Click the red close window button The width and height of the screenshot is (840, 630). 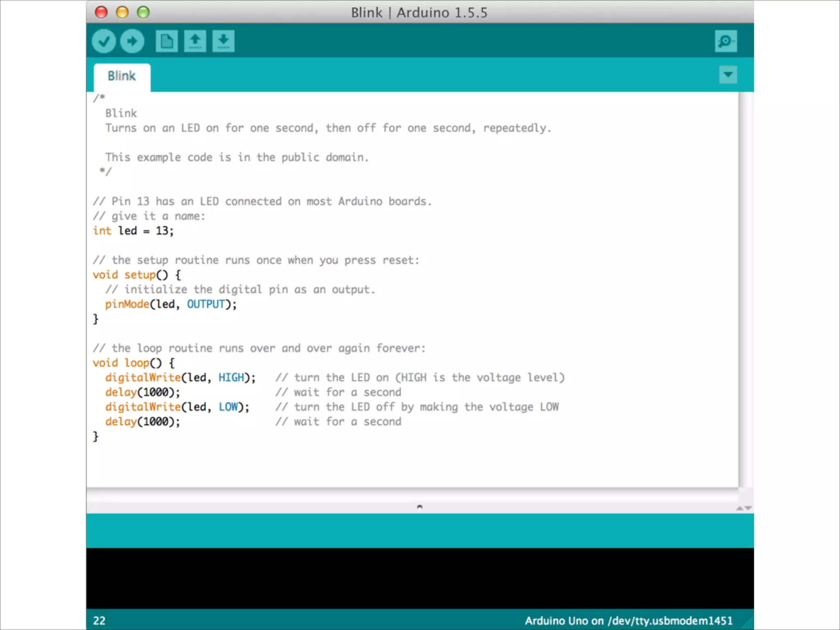tap(101, 12)
